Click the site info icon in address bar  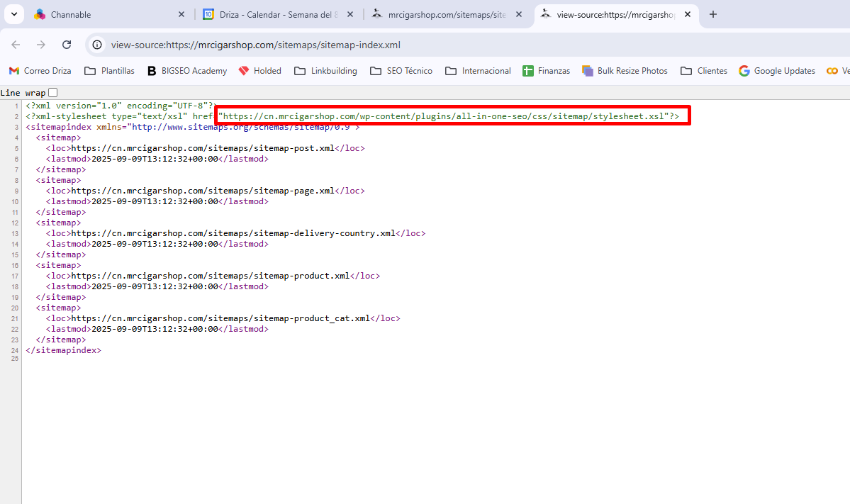click(98, 45)
